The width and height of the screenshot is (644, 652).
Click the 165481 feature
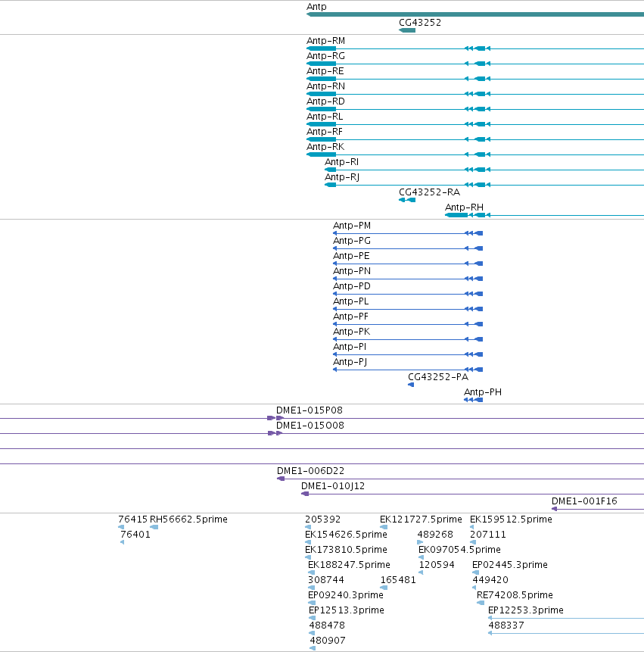click(x=384, y=588)
